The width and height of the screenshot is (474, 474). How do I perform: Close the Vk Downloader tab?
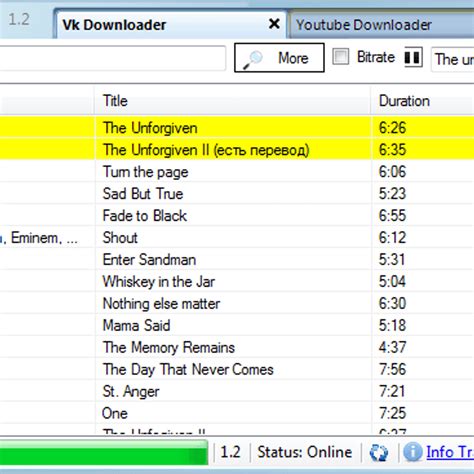click(274, 24)
